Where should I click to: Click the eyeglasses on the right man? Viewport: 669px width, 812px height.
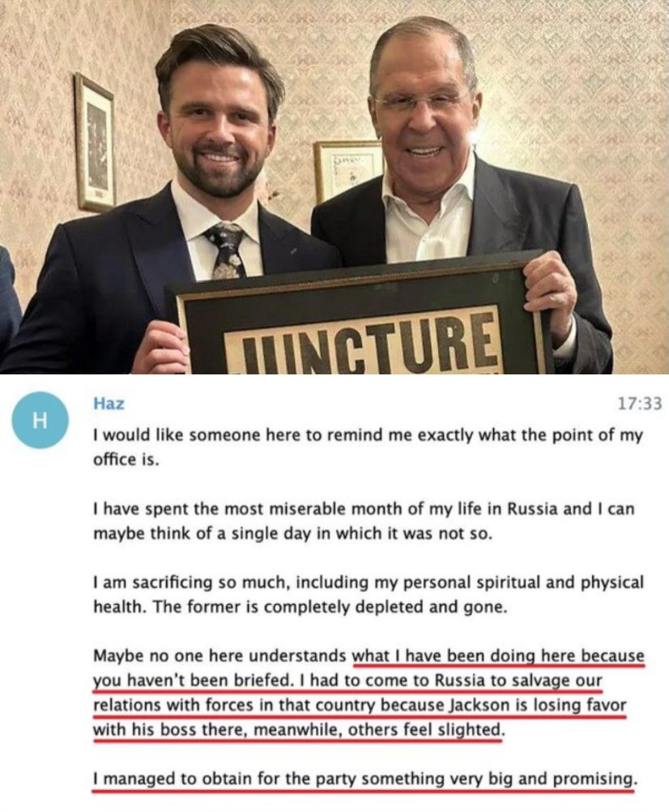420,101
